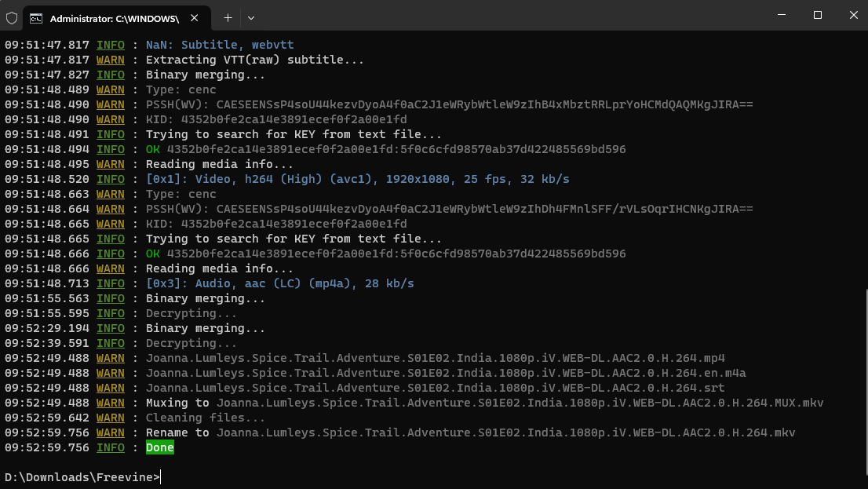Expand the new tab profile dropdown
The image size is (868, 489).
251,17
